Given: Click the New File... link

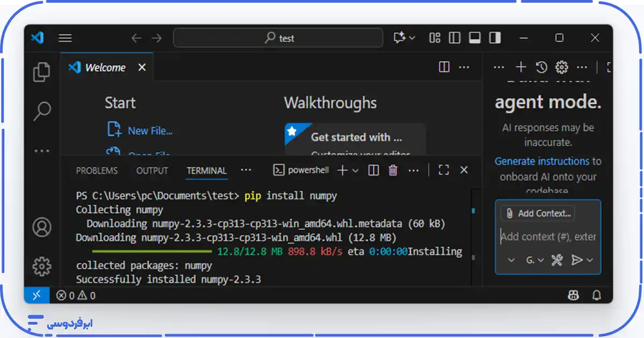Looking at the screenshot, I should 150,130.
